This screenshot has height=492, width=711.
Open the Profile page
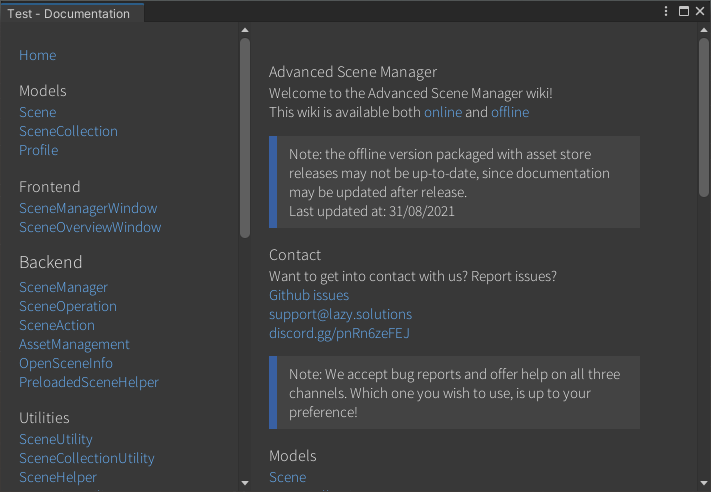click(39, 151)
